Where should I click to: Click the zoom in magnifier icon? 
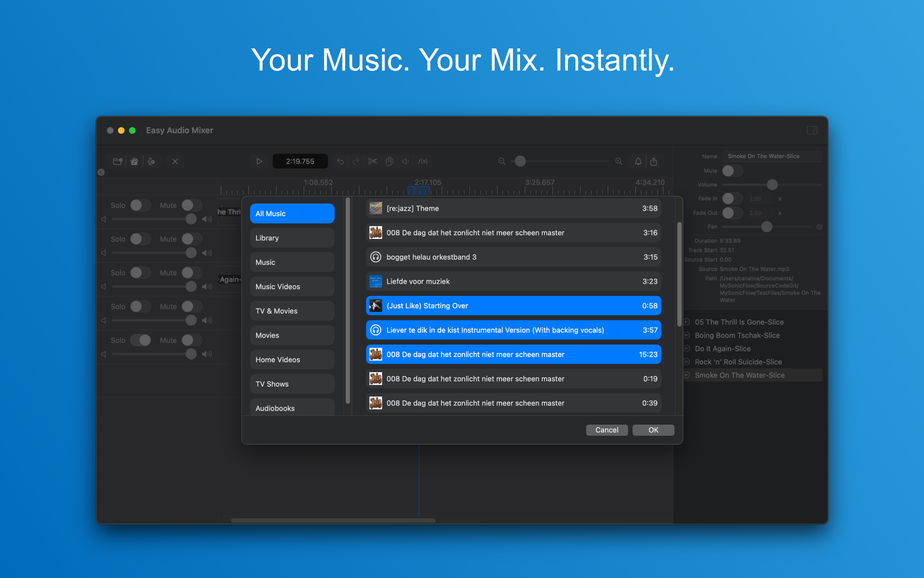(619, 161)
